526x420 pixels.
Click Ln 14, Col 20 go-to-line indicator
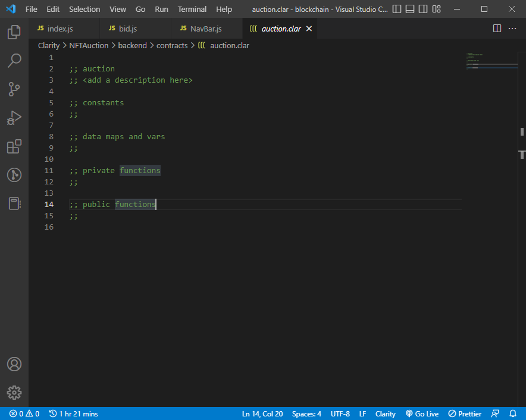(262, 413)
